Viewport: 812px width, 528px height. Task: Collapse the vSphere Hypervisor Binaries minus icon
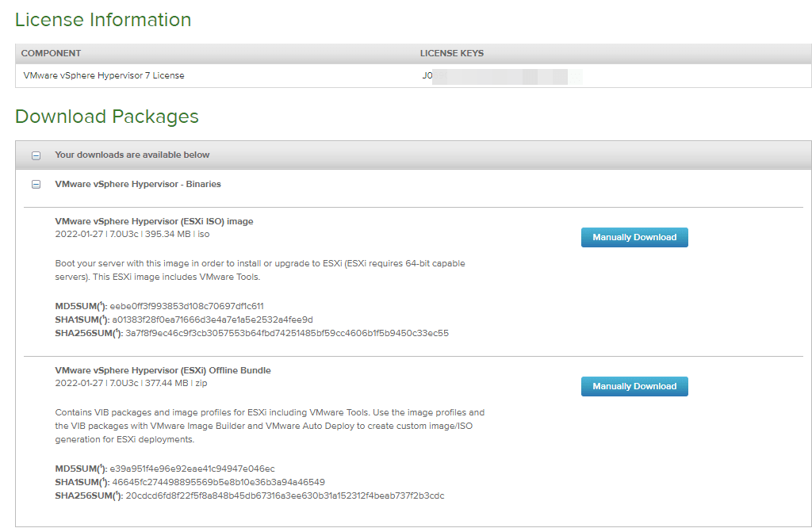[x=36, y=184]
